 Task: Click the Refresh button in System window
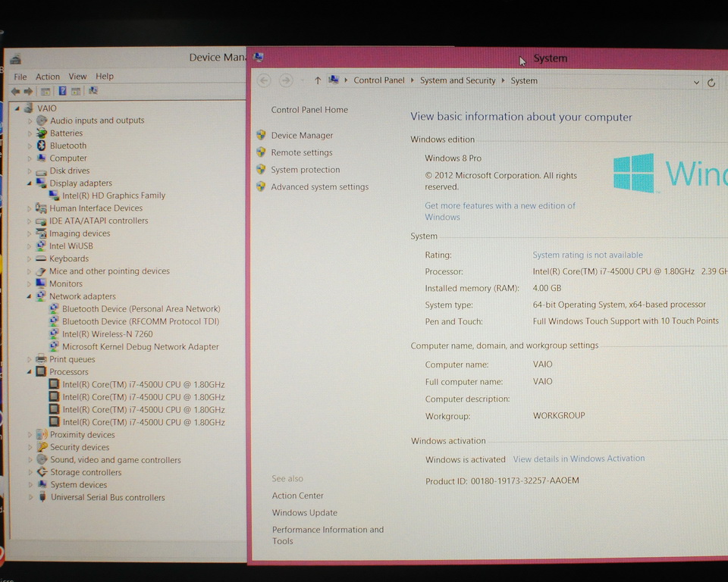tap(711, 83)
